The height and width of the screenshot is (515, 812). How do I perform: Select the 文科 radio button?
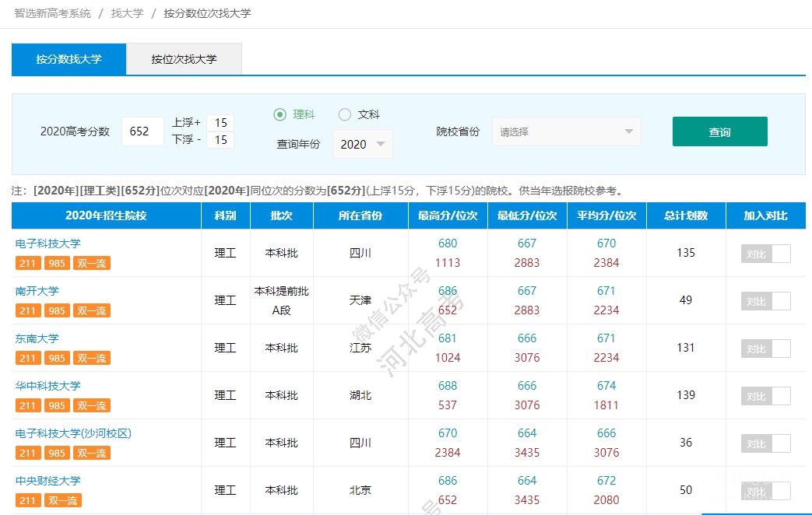(x=344, y=114)
